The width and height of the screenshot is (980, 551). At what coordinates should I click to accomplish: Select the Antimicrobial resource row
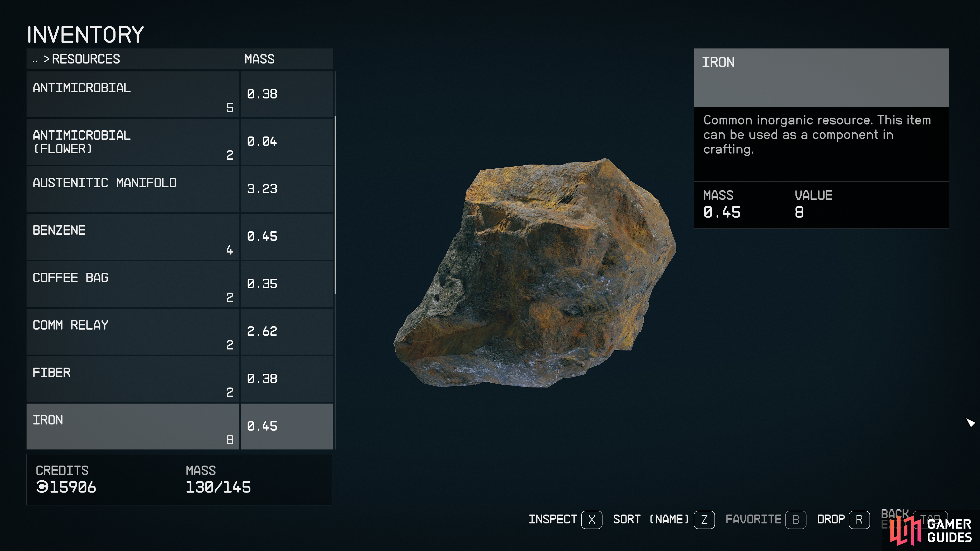[180, 94]
